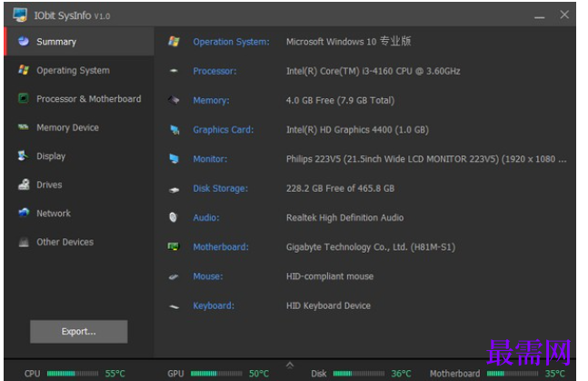588x381 pixels.
Task: Open the Summary tab
Action: point(79,41)
